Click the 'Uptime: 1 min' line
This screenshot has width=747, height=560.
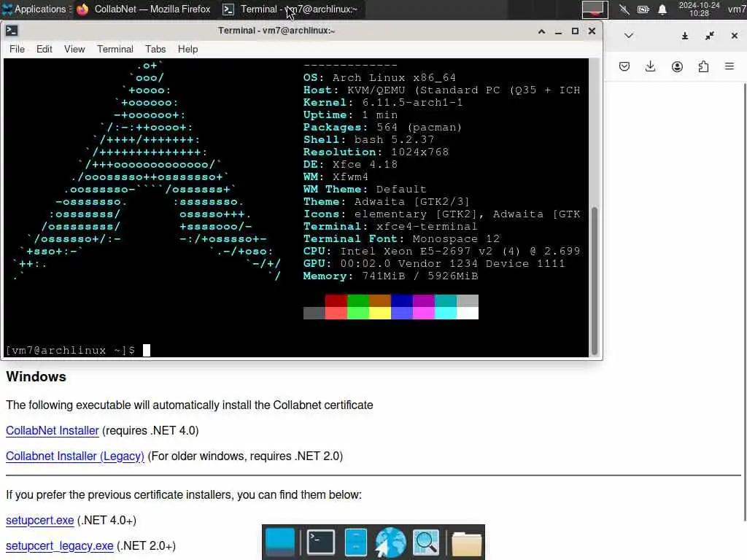(350, 114)
